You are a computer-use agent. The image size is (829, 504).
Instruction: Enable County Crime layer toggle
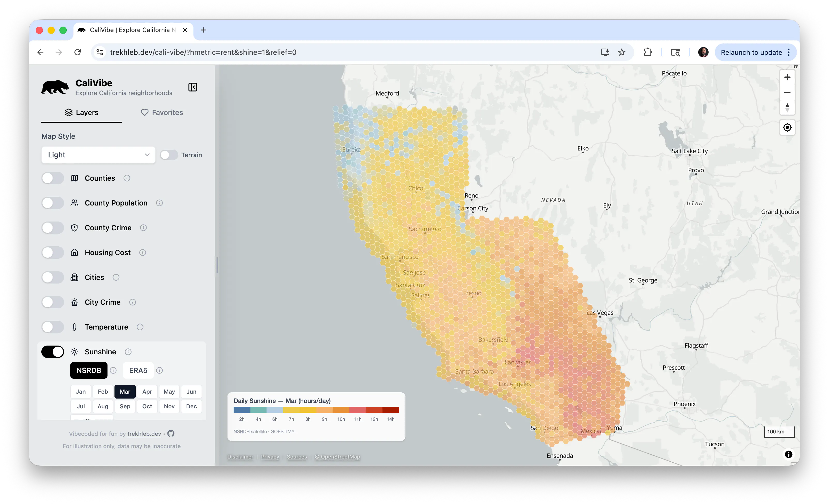pyautogui.click(x=52, y=228)
